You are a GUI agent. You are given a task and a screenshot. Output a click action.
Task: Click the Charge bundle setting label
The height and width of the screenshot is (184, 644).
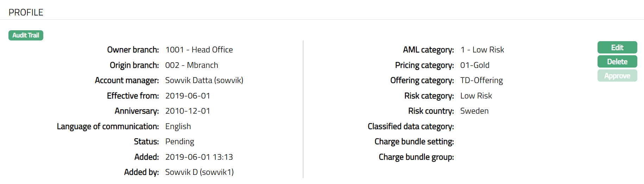(414, 141)
